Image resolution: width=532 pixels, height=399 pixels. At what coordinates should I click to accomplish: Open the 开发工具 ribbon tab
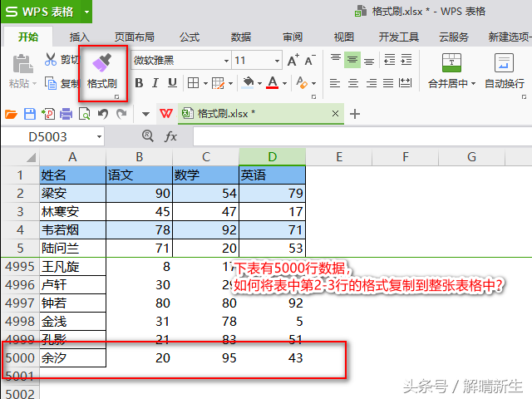399,37
